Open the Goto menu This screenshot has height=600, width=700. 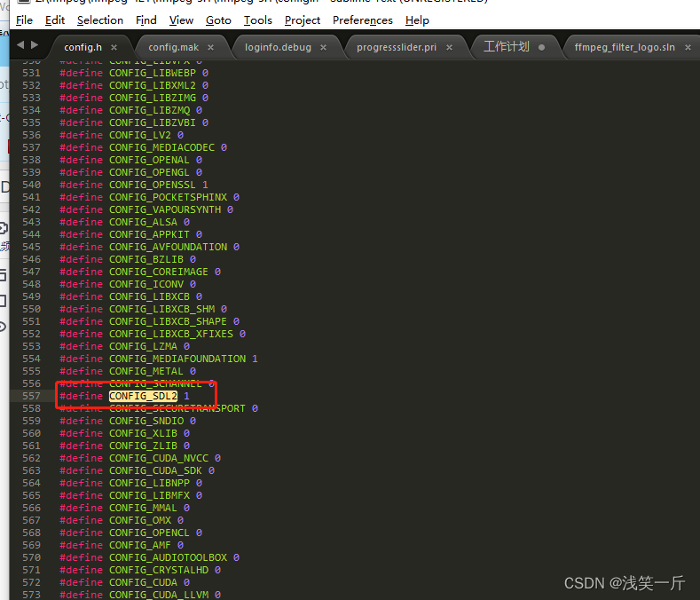pyautogui.click(x=218, y=20)
